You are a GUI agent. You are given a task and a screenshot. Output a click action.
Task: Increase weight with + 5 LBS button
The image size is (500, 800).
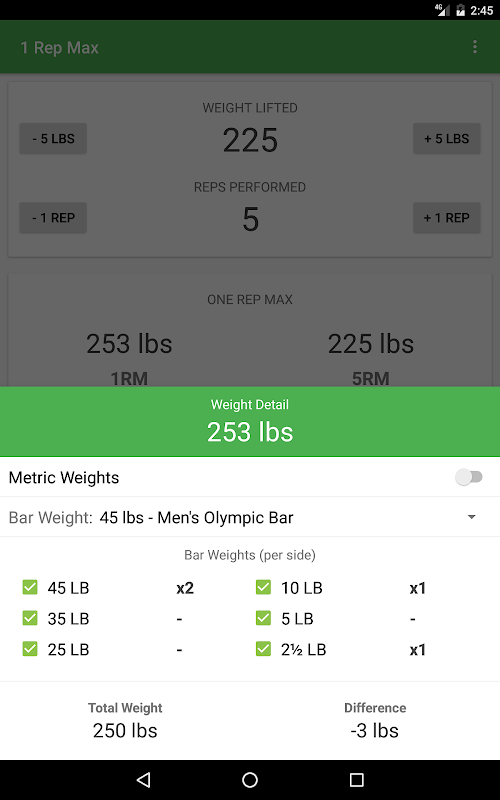click(446, 138)
